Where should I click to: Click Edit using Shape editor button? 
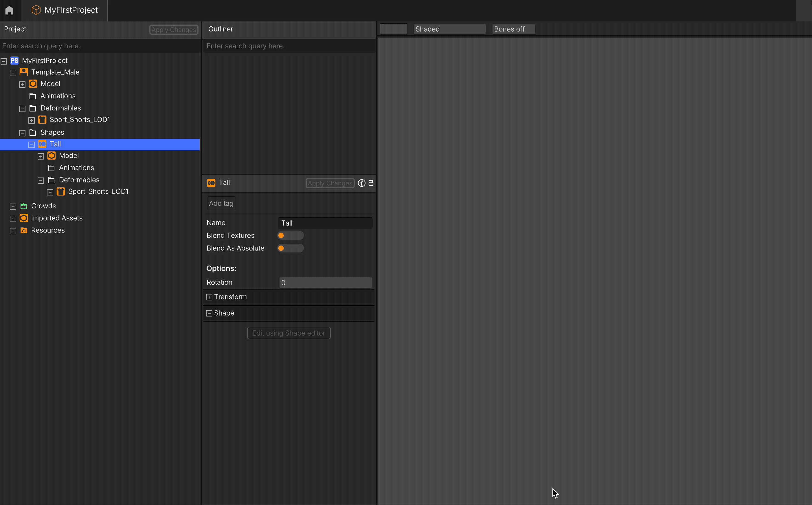click(289, 333)
